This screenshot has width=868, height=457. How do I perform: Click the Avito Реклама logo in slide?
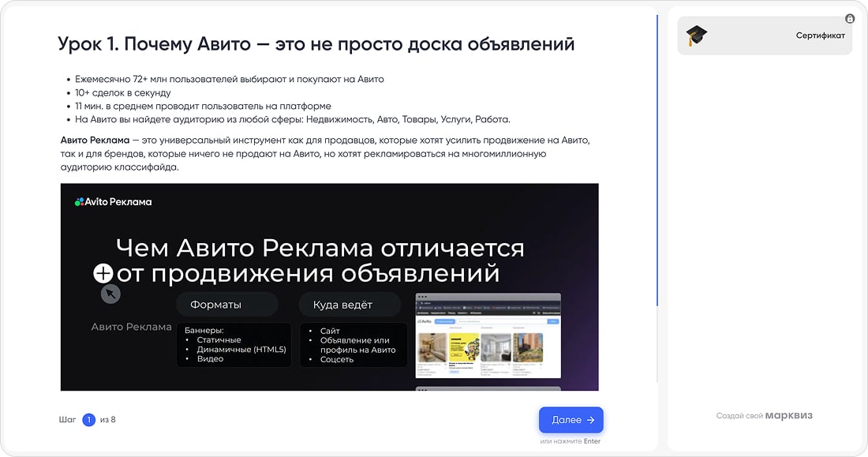113,201
